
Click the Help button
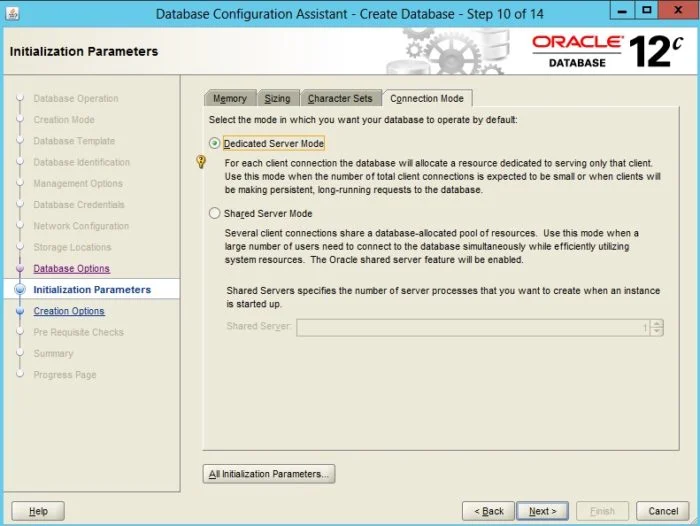click(x=38, y=511)
